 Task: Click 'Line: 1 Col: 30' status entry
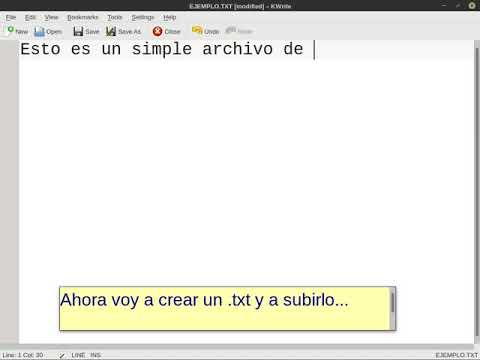[x=23, y=355]
